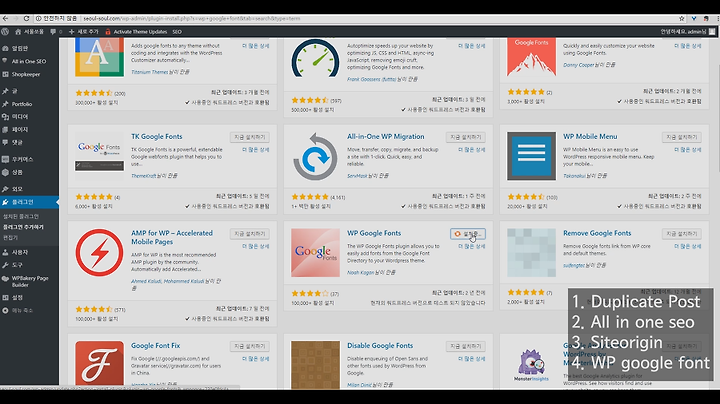Screen dimensions: 720x404
Task: Click the green speedometer Autoptimize icon
Action: (315, 58)
